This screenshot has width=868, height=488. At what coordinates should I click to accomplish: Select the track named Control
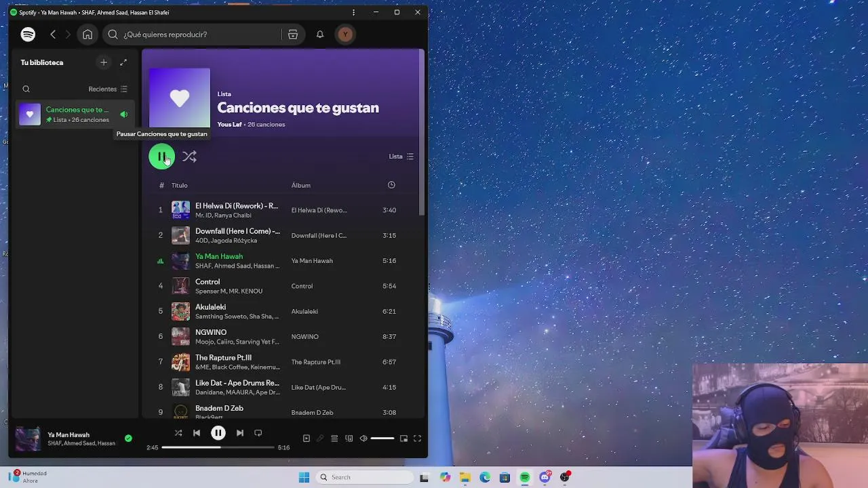[x=208, y=281]
